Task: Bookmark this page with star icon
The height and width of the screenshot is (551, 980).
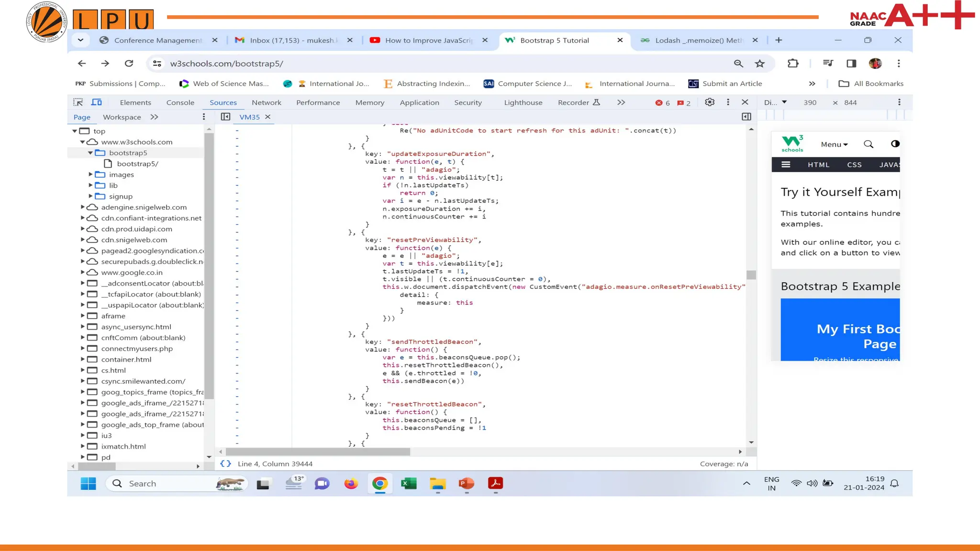Action: point(760,64)
